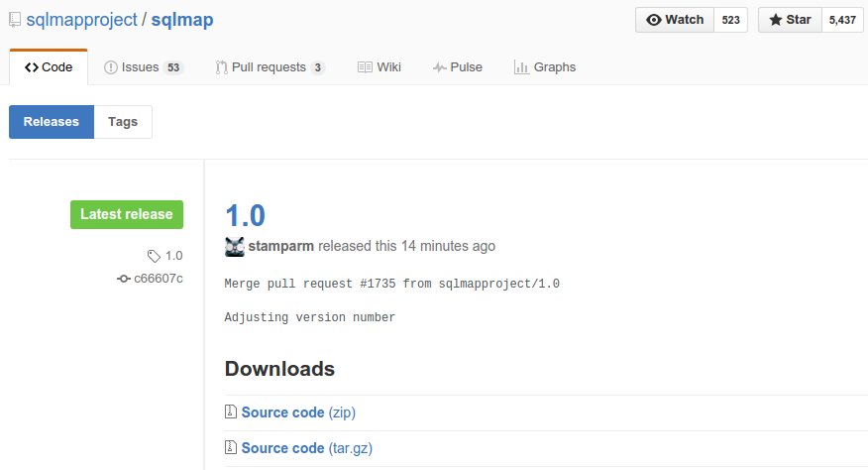Click the Graphs bar chart icon
The width and height of the screenshot is (868, 470).
521,67
